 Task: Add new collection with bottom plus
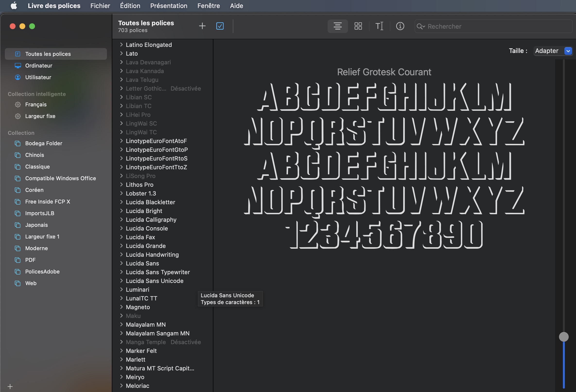[10, 386]
